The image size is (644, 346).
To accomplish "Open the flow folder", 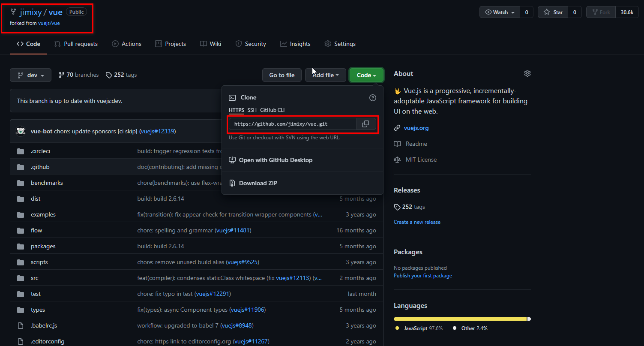I will [36, 230].
